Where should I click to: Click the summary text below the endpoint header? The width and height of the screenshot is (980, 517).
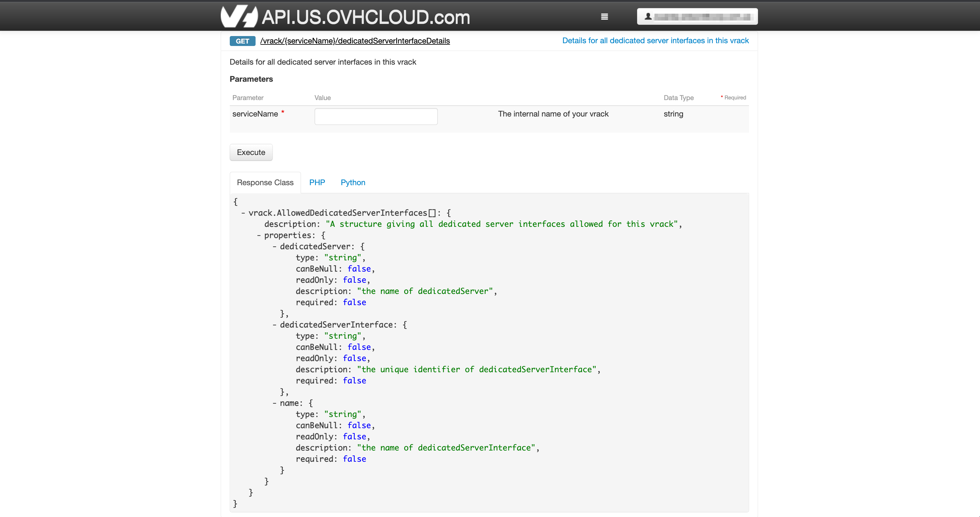tap(323, 62)
